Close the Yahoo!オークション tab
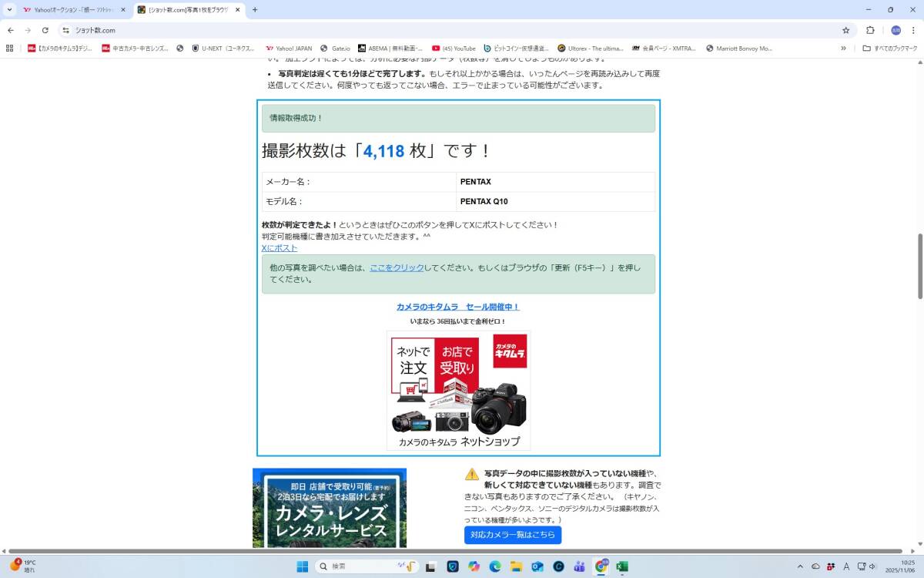This screenshot has width=924, height=578. click(x=122, y=10)
